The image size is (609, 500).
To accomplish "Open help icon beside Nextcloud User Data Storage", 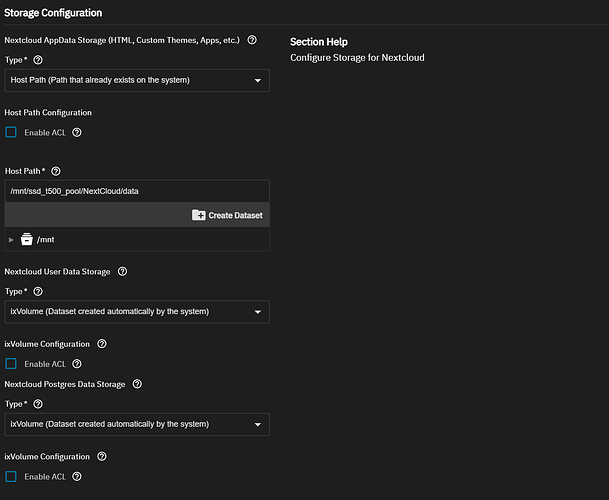I will pyautogui.click(x=122, y=271).
